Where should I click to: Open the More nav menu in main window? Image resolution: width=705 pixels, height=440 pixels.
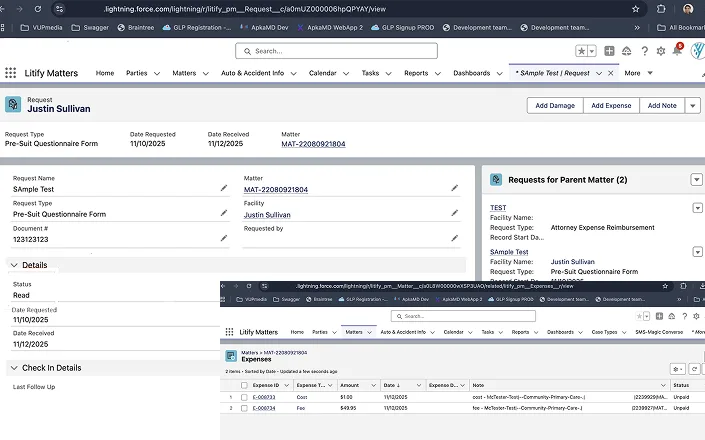tap(638, 73)
